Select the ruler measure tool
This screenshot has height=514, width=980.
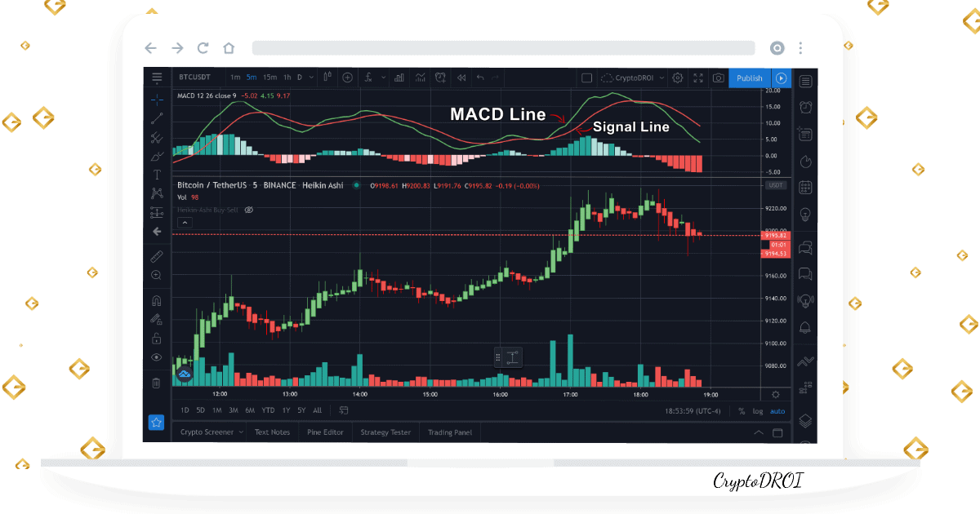[157, 256]
